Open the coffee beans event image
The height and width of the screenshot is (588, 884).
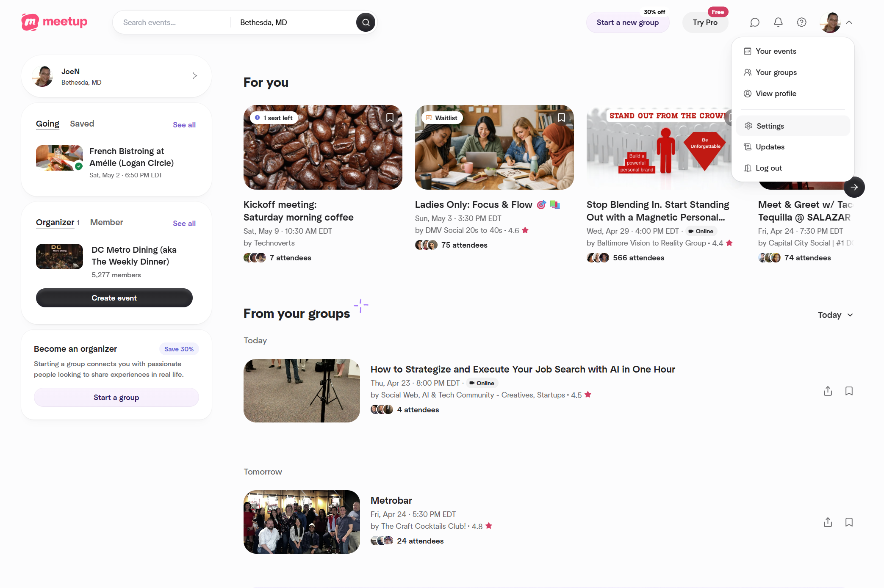tap(323, 147)
